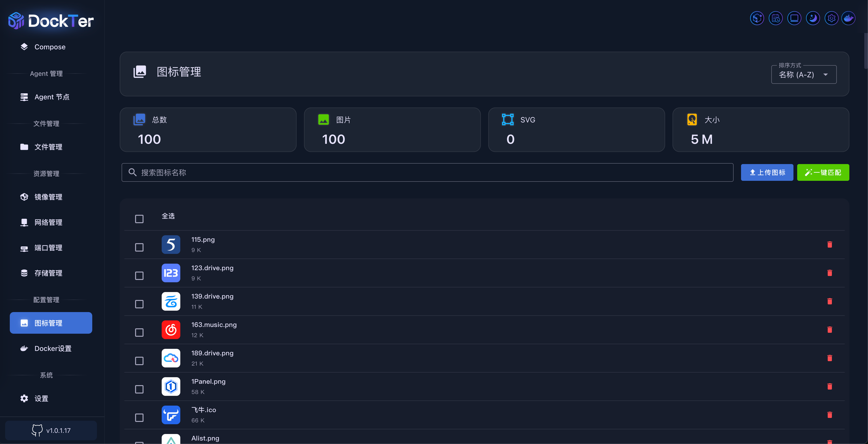Delete 115.png with its trash icon
The image size is (868, 444).
coord(830,244)
